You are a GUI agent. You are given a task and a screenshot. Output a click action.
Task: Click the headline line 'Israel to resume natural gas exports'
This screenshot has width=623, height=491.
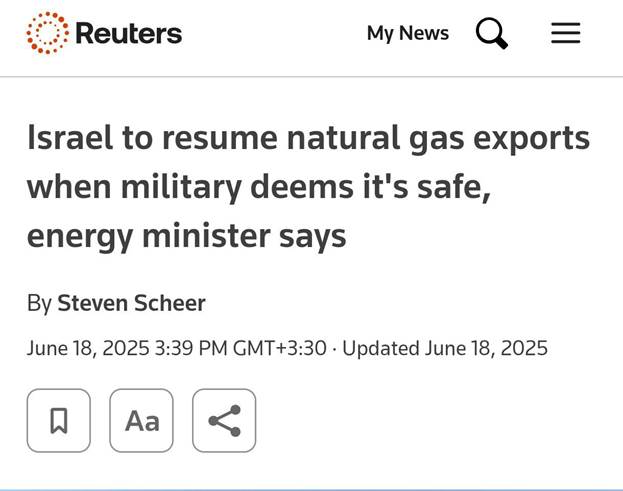point(308,139)
